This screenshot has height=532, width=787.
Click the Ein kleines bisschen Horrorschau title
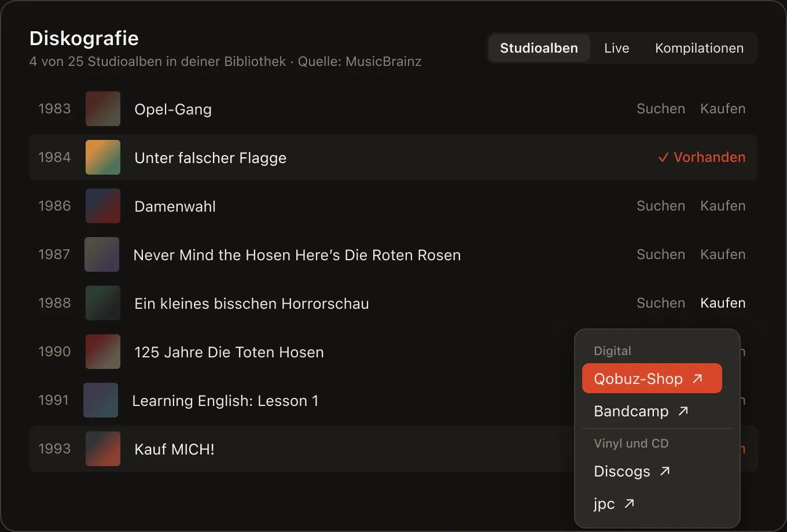[252, 304]
